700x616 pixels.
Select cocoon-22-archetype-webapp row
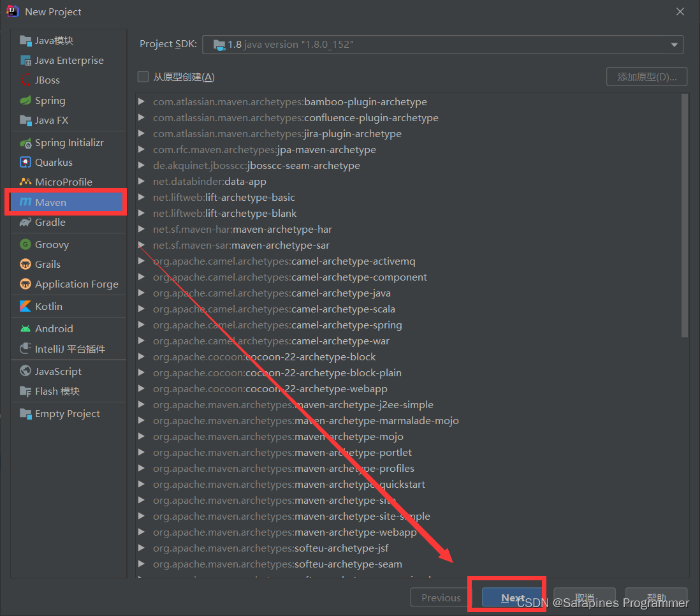409,388
